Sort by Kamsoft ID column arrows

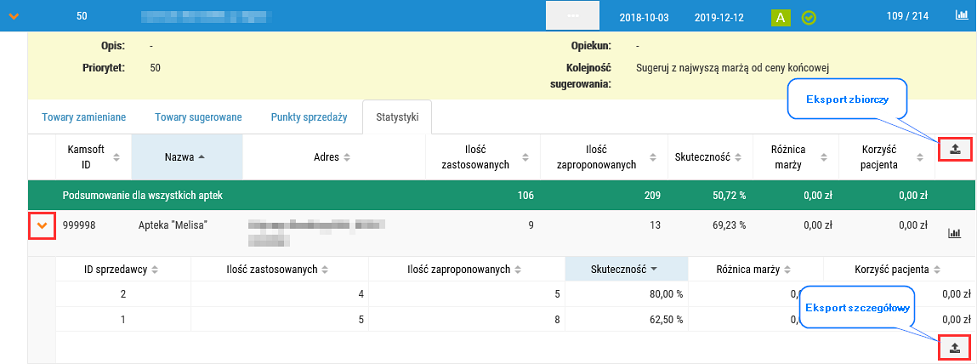click(x=116, y=157)
